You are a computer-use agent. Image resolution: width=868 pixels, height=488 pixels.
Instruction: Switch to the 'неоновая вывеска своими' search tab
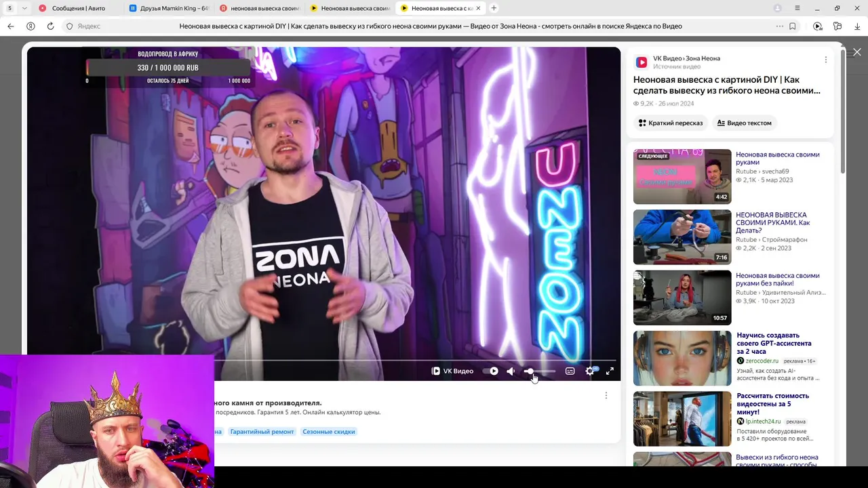pyautogui.click(x=259, y=8)
